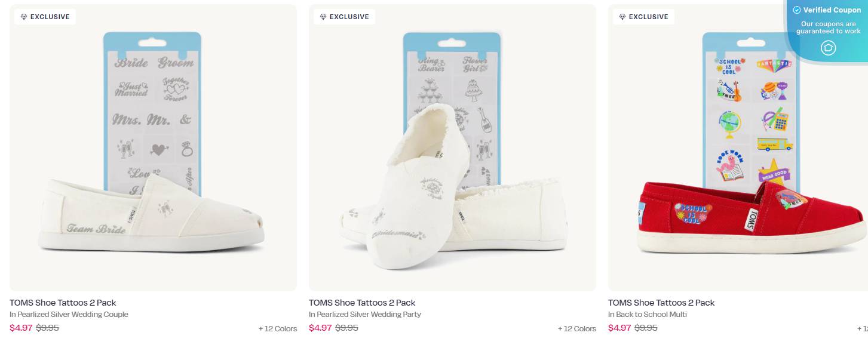Viewport: 868px width, 351px height.
Task: Click the coupon house badge icon
Action: pyautogui.click(x=828, y=48)
